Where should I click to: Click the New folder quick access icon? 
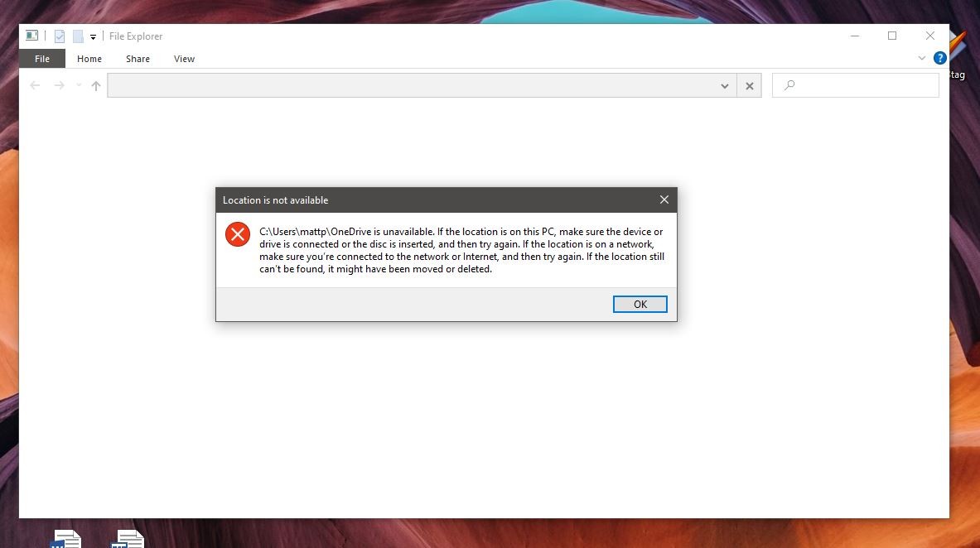(x=78, y=36)
